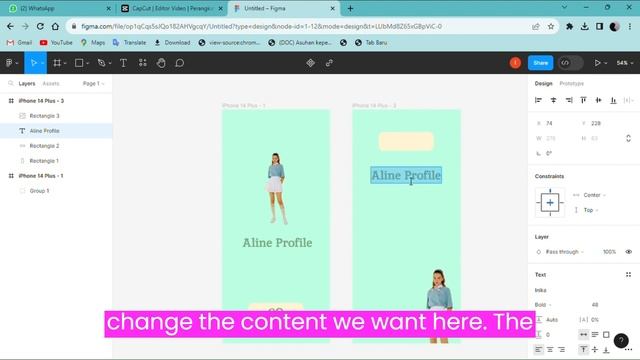Select the Frame tool

pos(57,63)
